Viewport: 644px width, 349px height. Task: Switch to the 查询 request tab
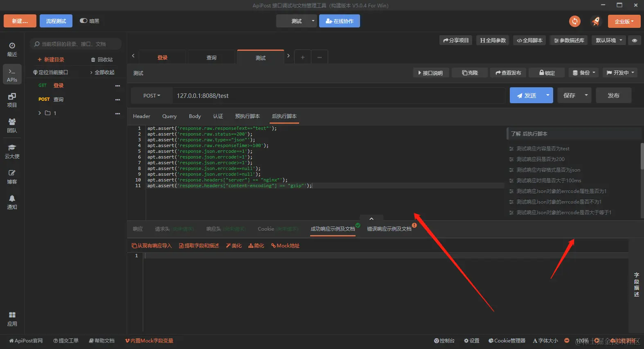(x=212, y=58)
